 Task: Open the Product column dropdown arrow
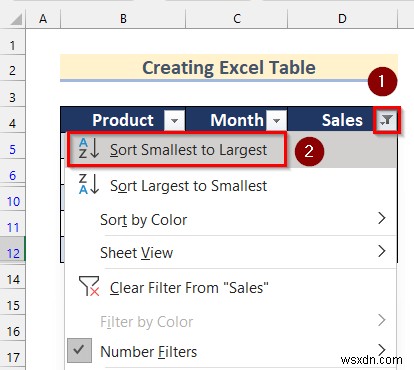(x=174, y=120)
